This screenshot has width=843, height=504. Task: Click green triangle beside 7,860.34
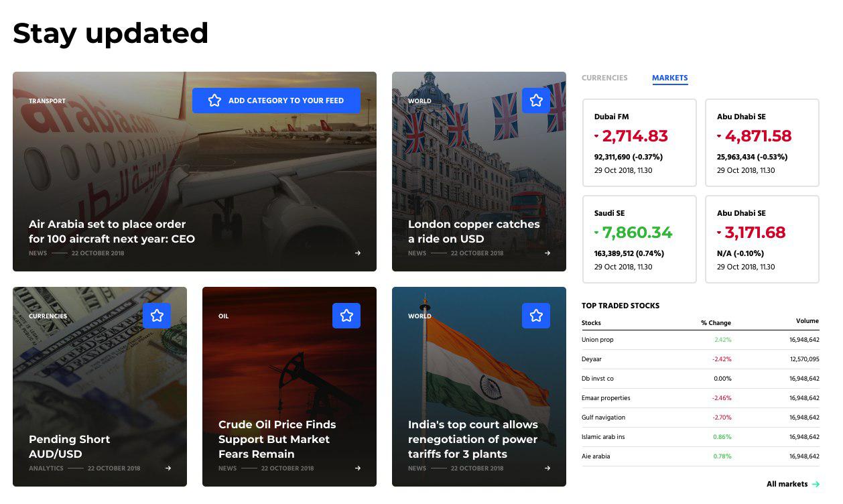tap(596, 233)
